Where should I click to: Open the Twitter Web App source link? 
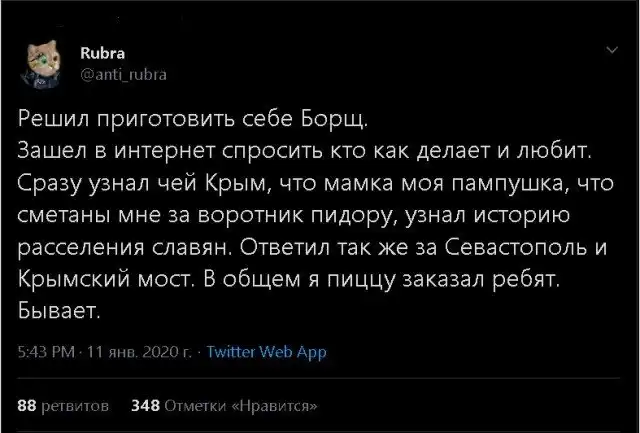click(266, 352)
